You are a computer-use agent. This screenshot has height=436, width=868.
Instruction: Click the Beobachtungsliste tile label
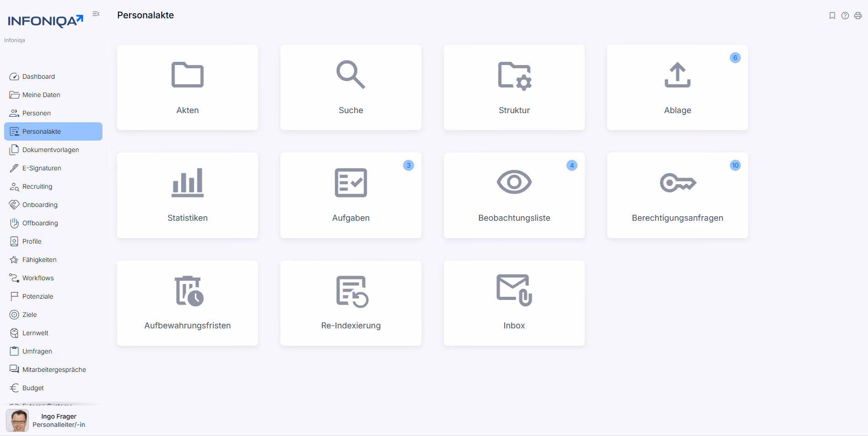click(514, 218)
